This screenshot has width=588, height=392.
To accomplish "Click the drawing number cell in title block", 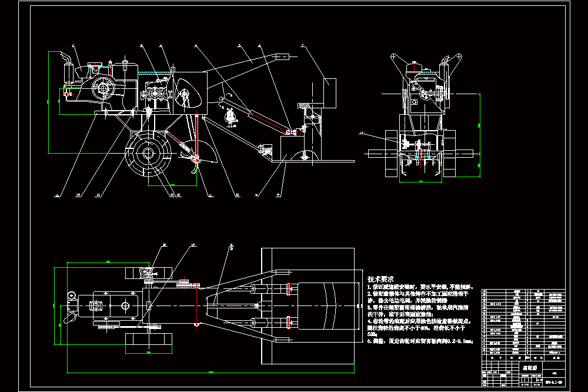I will click(x=553, y=383).
